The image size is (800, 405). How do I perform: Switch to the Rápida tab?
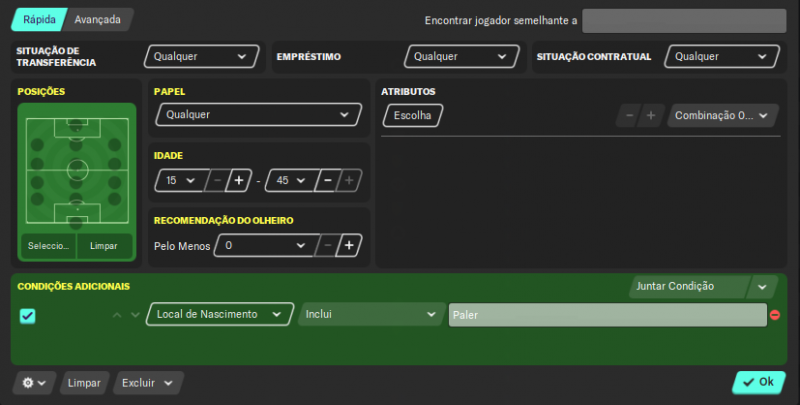coord(39,20)
